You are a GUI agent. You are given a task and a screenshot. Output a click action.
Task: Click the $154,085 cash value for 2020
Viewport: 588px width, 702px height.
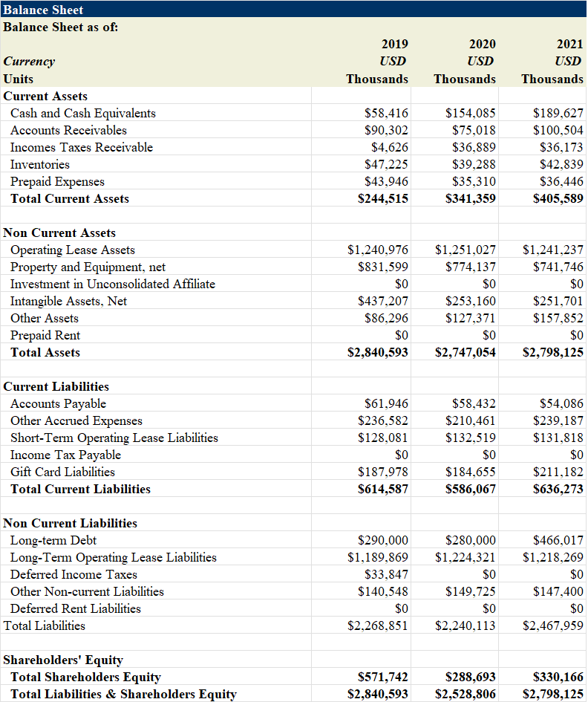tap(470, 113)
